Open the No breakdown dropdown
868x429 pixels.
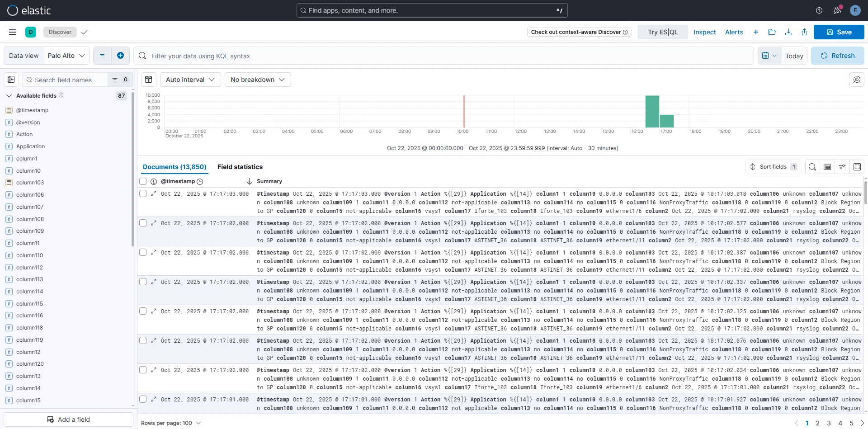pyautogui.click(x=258, y=80)
